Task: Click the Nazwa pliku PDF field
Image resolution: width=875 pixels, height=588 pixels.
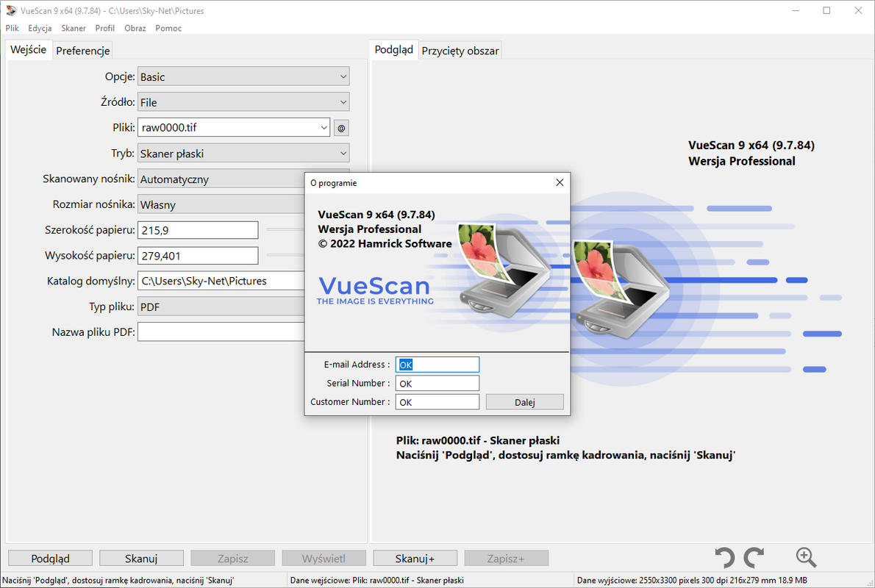Action: 221,332
